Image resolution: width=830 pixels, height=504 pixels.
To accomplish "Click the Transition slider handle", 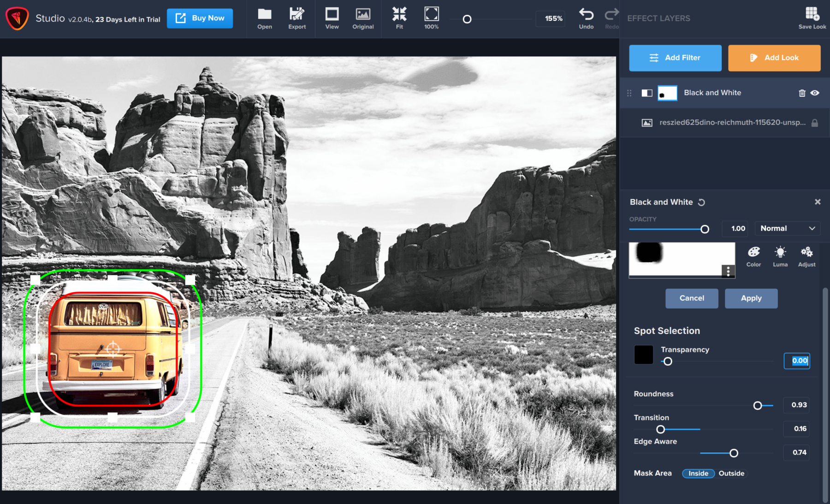I will point(661,429).
